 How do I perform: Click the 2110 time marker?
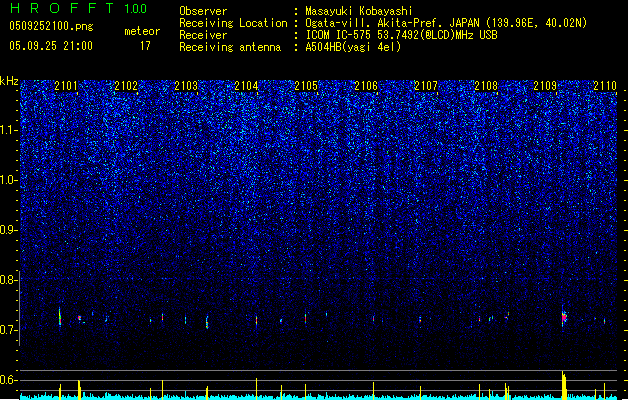pos(605,86)
